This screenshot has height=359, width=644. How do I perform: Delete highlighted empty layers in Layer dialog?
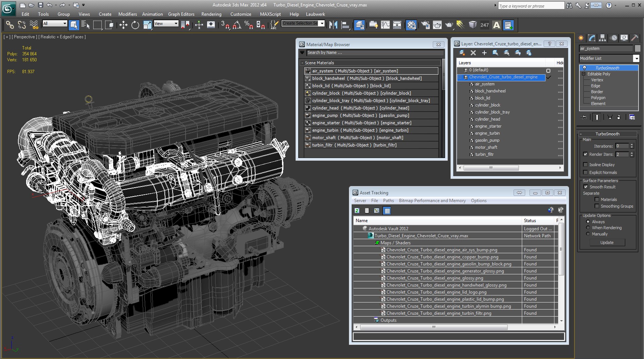click(x=473, y=53)
